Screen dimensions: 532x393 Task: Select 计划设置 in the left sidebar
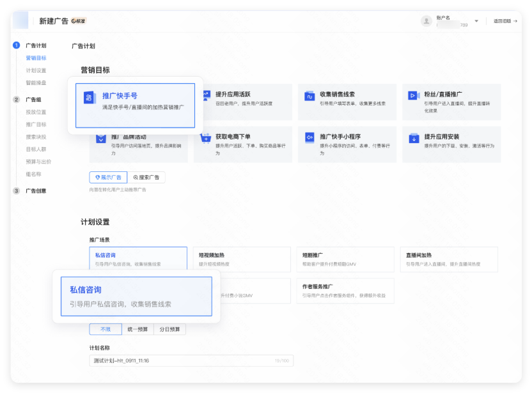(35, 71)
